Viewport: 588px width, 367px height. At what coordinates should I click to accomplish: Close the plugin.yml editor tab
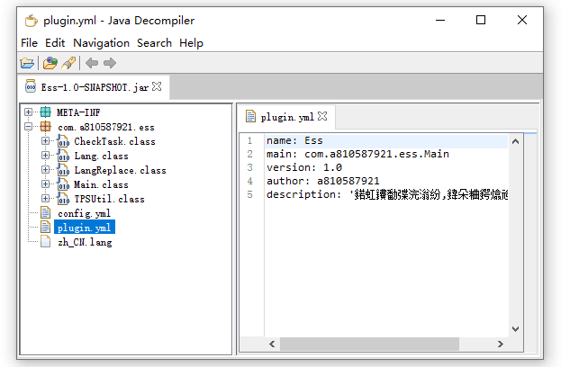pos(322,116)
